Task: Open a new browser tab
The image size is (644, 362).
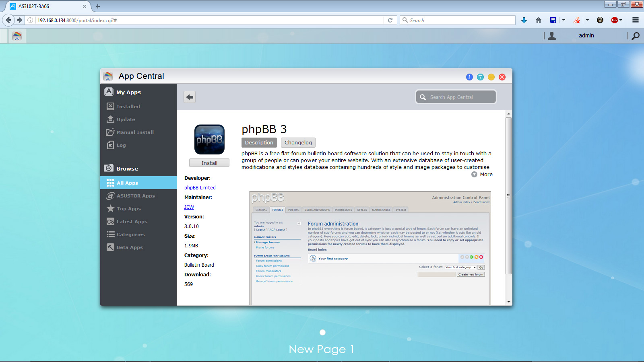Action: pos(98,6)
